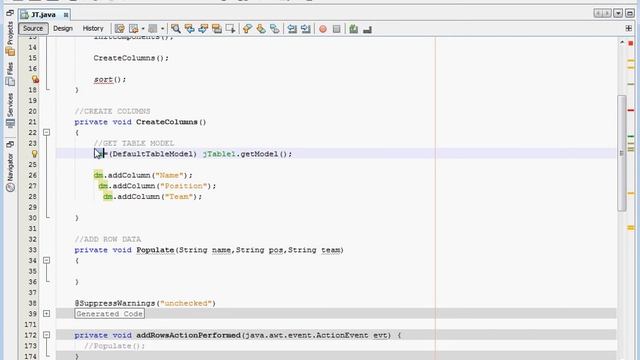640x360 pixels.
Task: Select the JT.java editor tab
Action: [44, 15]
